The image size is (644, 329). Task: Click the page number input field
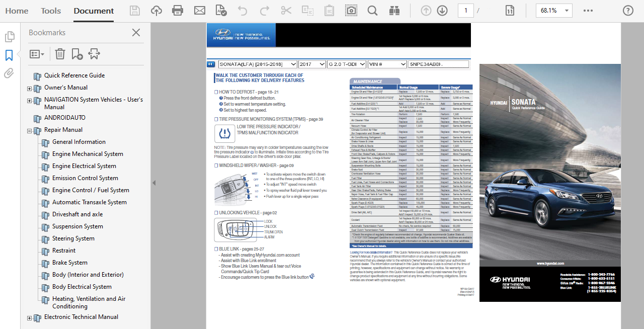pyautogui.click(x=465, y=11)
